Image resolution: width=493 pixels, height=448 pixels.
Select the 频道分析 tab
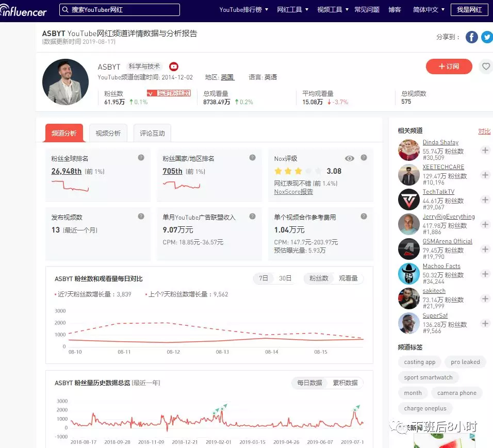coord(64,133)
